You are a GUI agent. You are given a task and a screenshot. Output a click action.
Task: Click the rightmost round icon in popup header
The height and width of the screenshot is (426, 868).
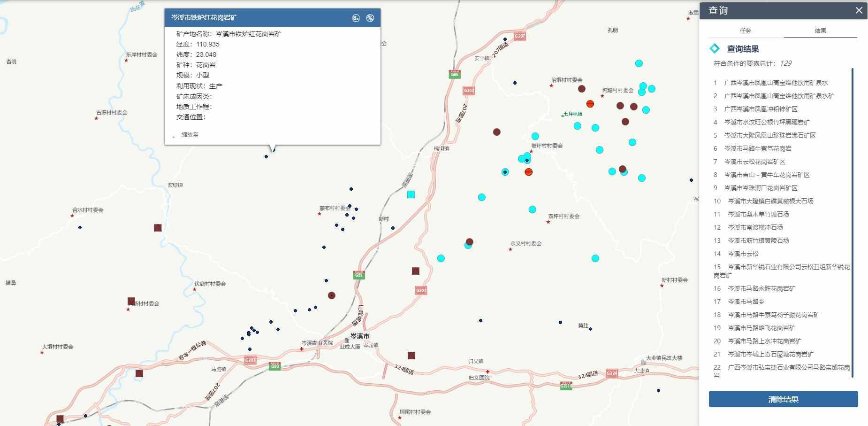coord(370,18)
